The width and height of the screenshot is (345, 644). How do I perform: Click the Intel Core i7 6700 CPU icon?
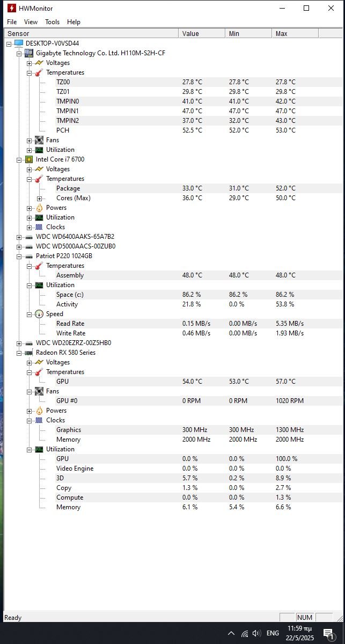point(29,159)
